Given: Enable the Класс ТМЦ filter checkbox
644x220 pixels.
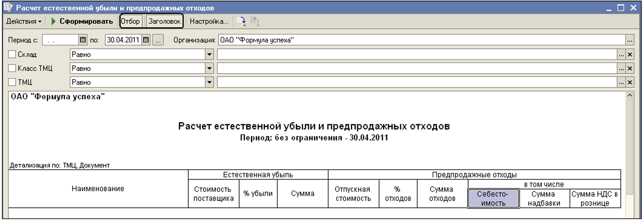Looking at the screenshot, I should [x=12, y=68].
